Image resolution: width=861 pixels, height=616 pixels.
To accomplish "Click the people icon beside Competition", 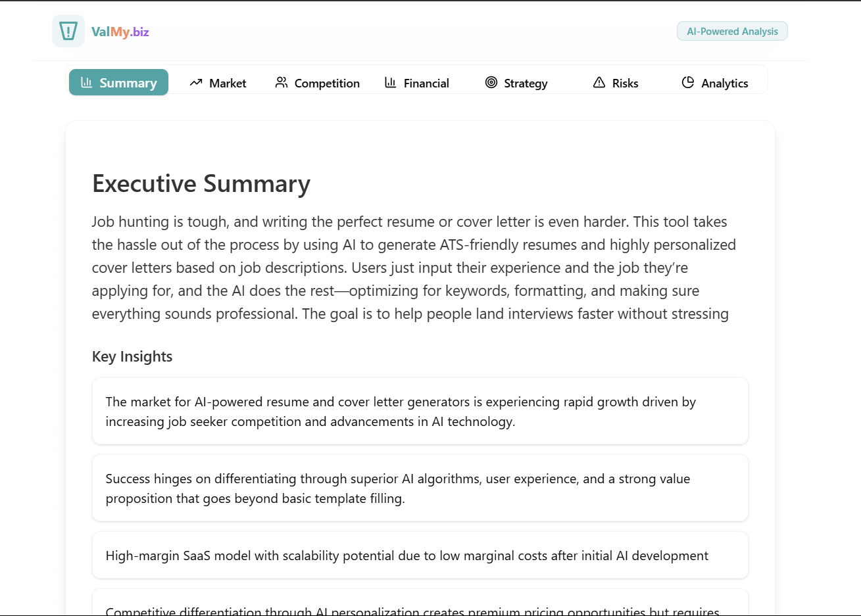I will 282,82.
